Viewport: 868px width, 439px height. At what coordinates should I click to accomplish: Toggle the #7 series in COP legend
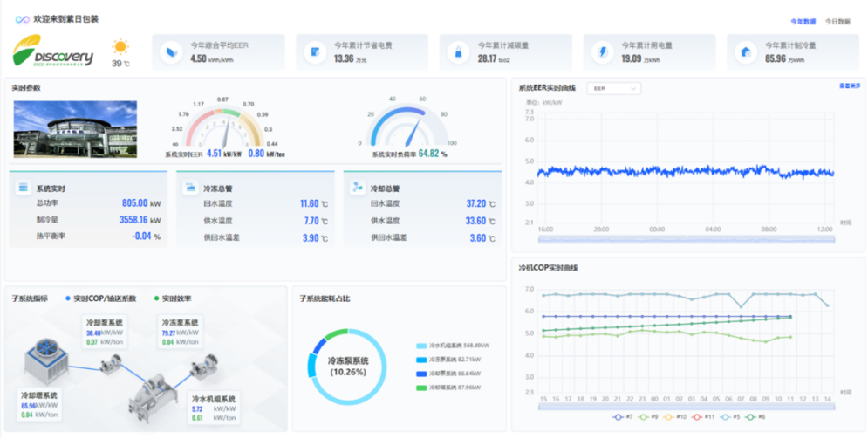click(622, 417)
